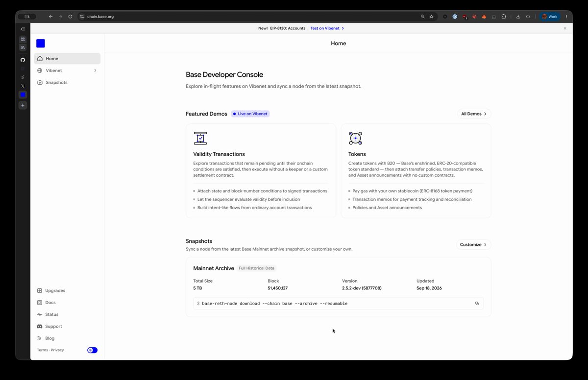The image size is (588, 380).
Task: Open the Terms link
Action: [x=43, y=350]
